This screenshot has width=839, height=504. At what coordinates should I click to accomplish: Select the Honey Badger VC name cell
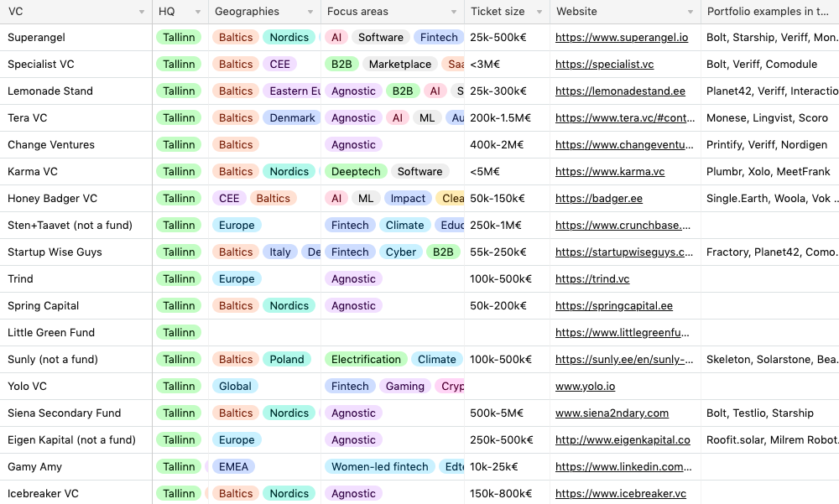pyautogui.click(x=76, y=198)
